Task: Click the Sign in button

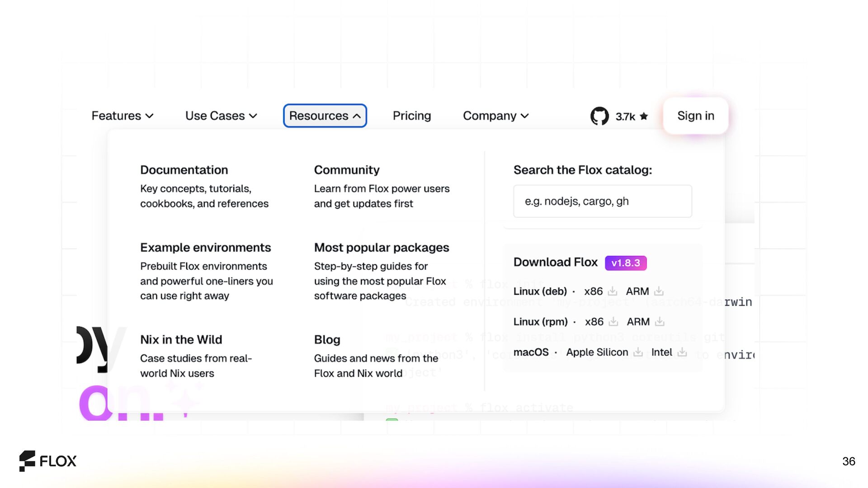Action: [x=695, y=116]
